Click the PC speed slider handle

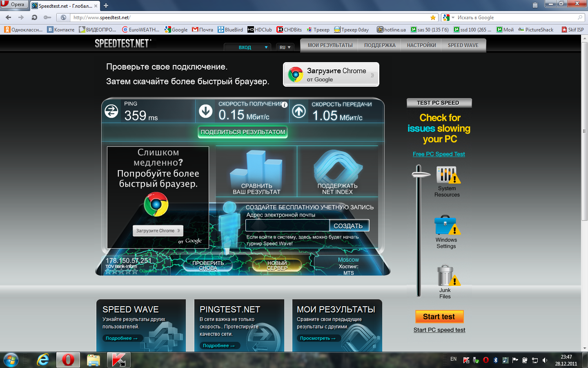coord(421,174)
